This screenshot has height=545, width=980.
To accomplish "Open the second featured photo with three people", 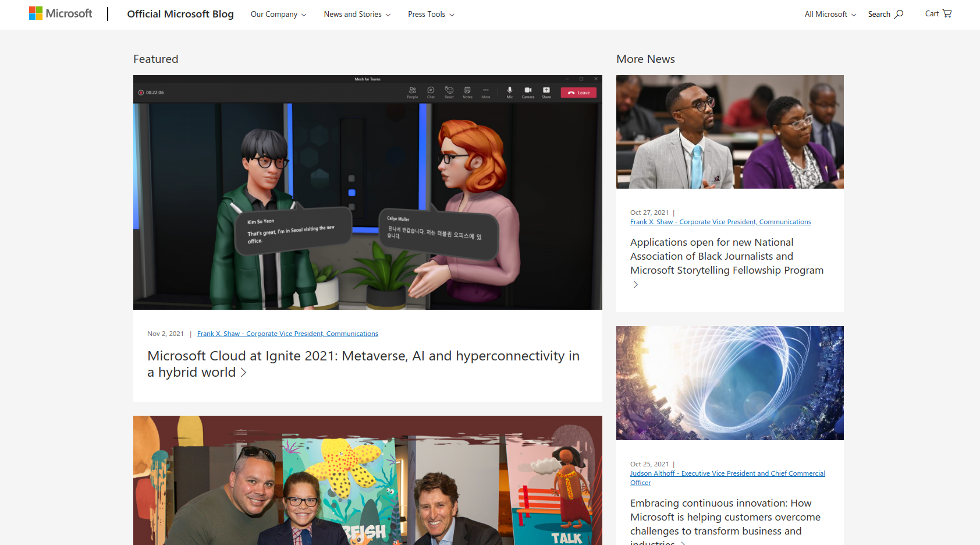I will (x=368, y=480).
